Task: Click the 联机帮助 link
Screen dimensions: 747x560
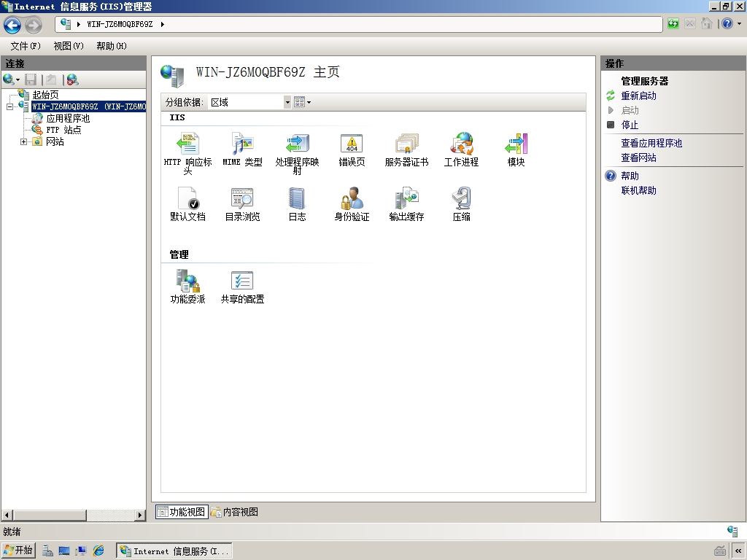Action: [x=639, y=190]
